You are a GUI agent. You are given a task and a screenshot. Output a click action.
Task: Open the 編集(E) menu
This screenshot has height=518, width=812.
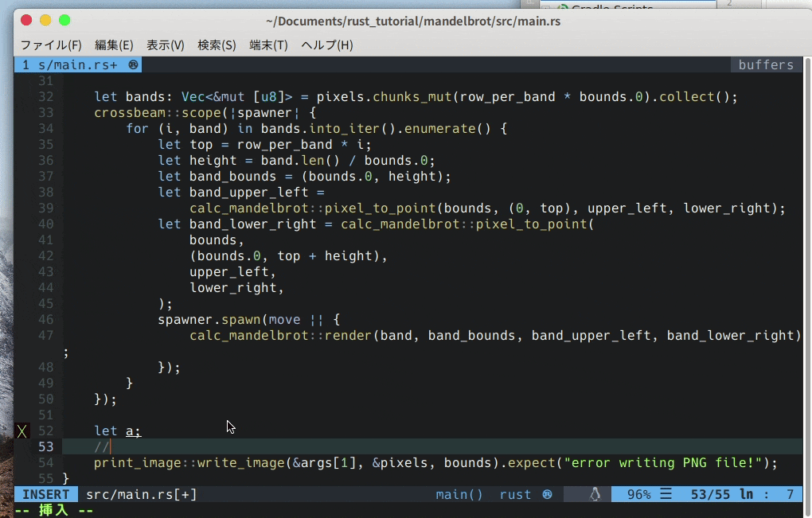(x=114, y=45)
